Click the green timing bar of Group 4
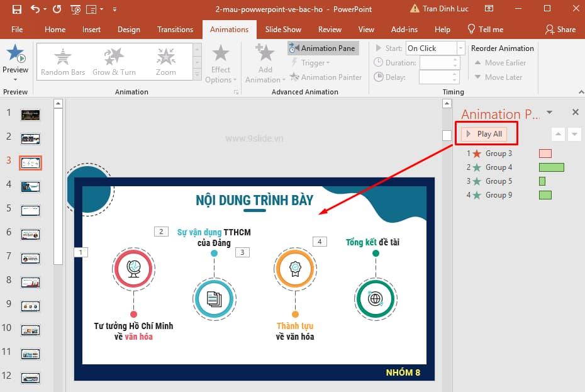The height and width of the screenshot is (392, 585). (551, 167)
